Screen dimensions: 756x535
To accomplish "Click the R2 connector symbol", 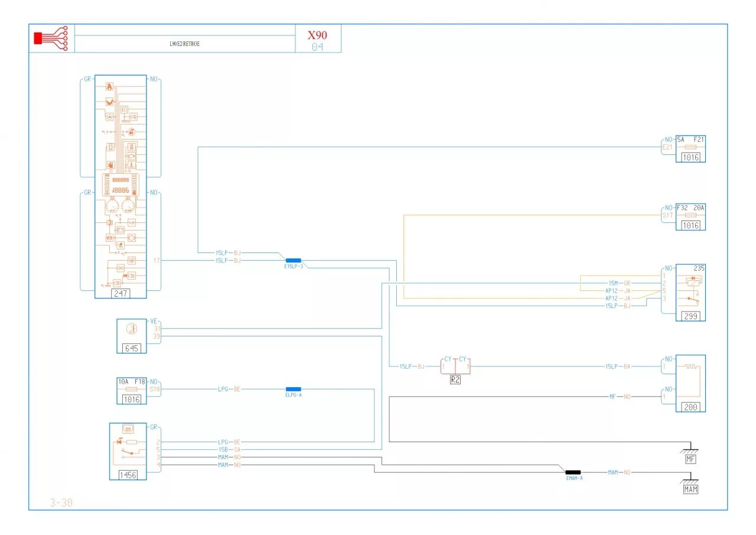I will (x=455, y=365).
